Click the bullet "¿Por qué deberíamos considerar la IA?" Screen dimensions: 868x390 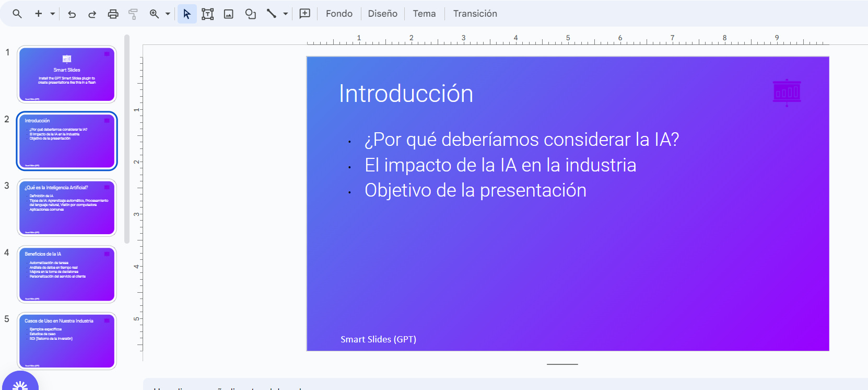[x=522, y=140]
